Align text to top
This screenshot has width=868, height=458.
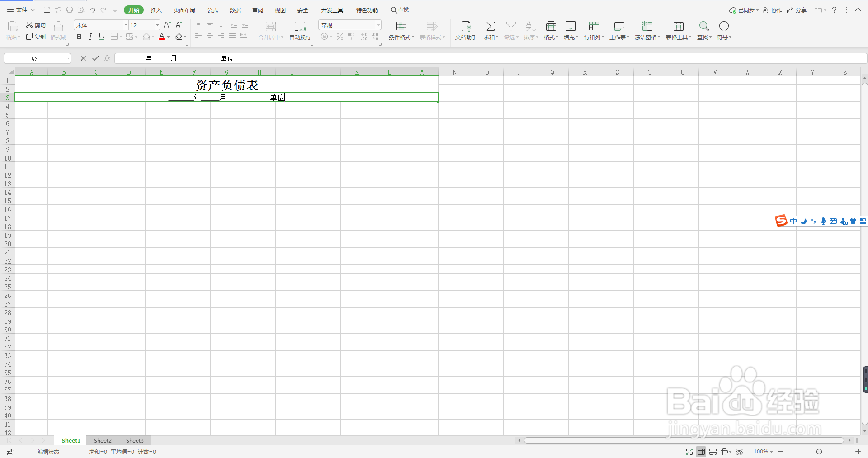pyautogui.click(x=198, y=25)
